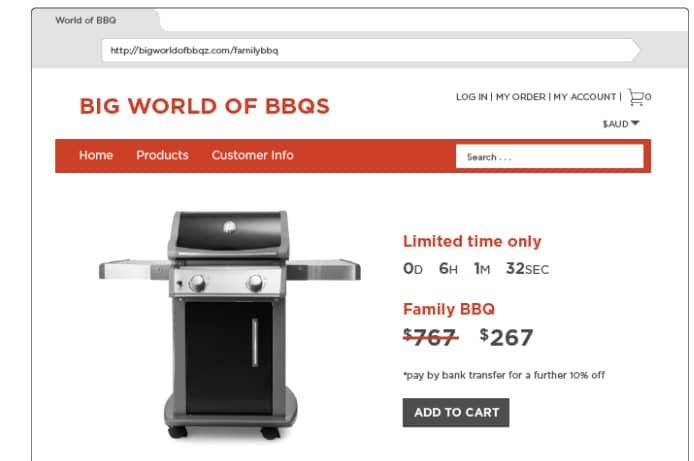694x461 pixels.
Task: Switch to the World of BBQ tab
Action: (86, 20)
